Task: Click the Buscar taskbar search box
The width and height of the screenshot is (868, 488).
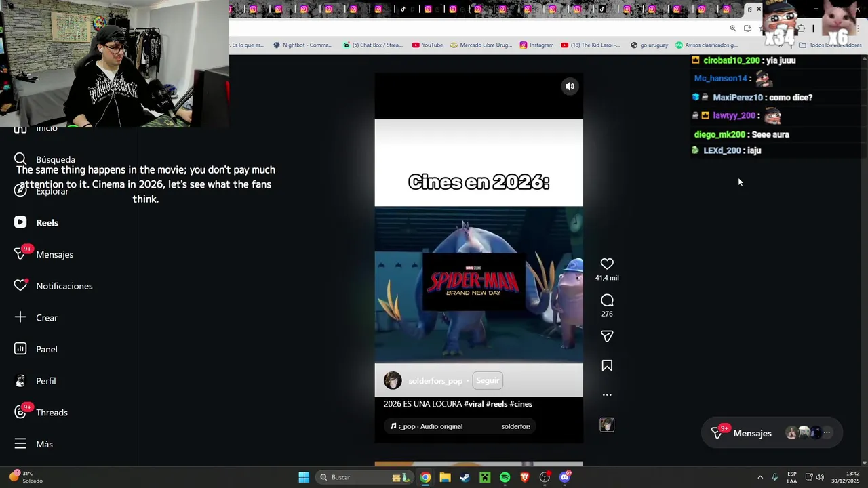Action: click(364, 477)
